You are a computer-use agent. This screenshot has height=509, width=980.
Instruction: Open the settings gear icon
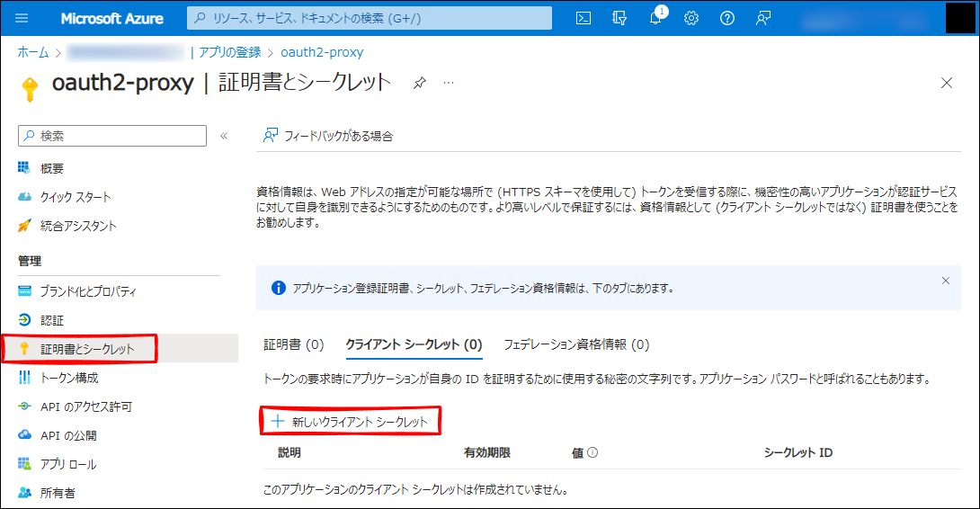[691, 18]
